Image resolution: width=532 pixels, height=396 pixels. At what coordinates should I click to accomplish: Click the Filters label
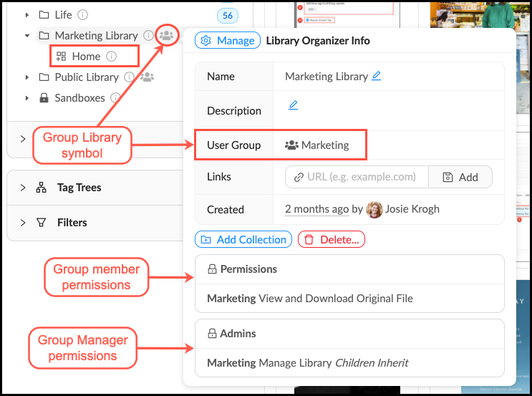[x=72, y=223]
